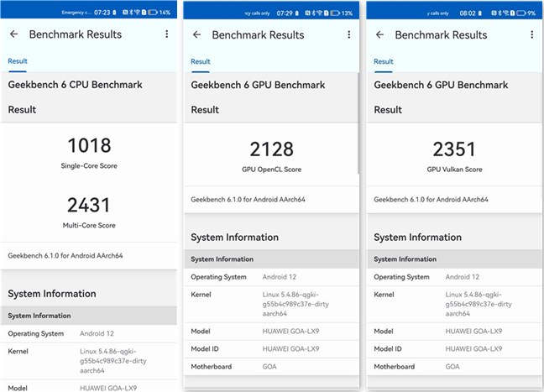Tap Kernel version value on OpenCL screen

[296, 304]
